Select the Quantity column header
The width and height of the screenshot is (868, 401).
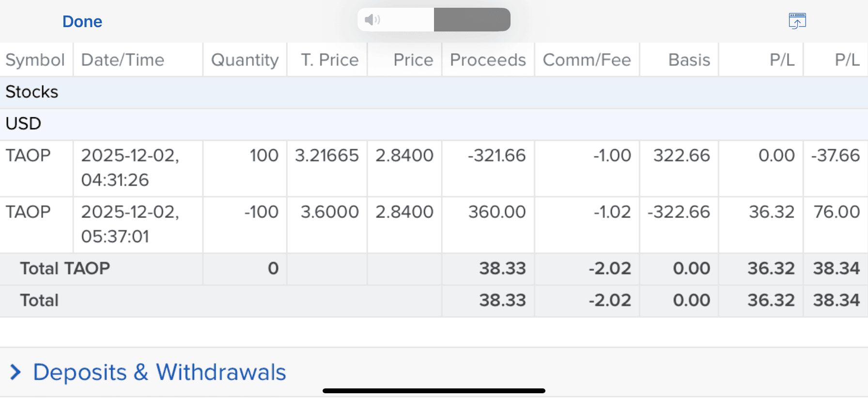click(245, 60)
